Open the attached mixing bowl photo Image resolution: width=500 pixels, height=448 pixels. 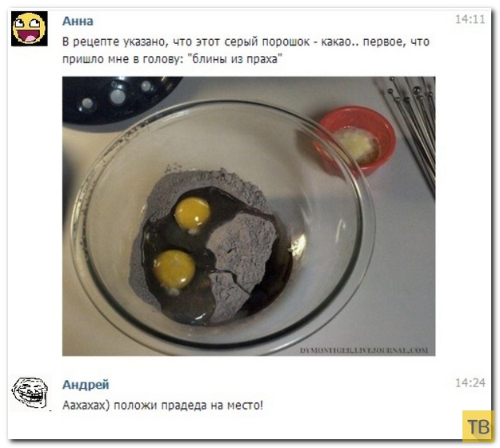point(249,216)
